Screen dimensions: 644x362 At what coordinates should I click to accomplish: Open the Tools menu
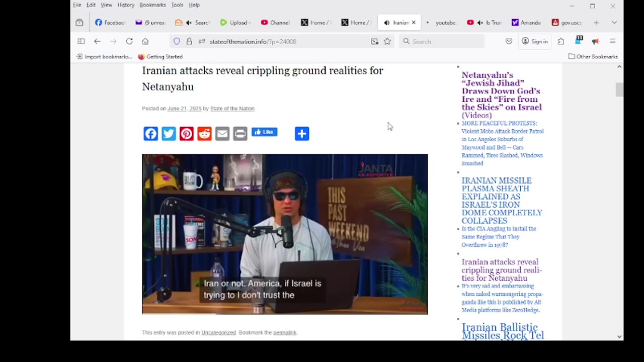click(x=177, y=5)
